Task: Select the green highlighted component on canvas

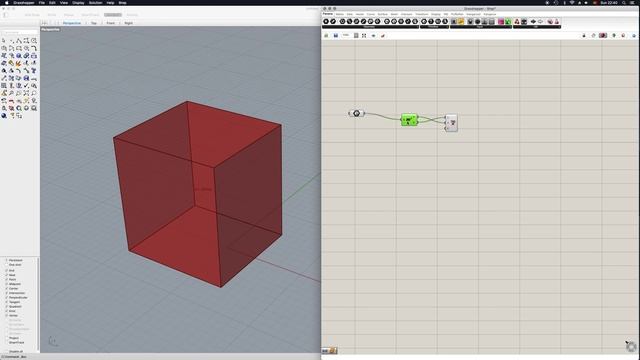Action: (x=409, y=120)
